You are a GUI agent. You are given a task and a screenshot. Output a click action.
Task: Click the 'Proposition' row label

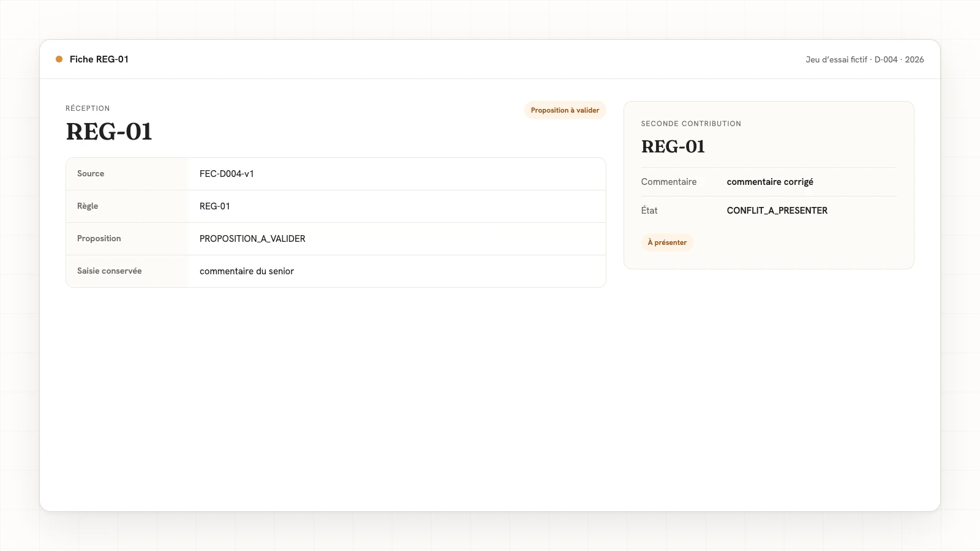99,239
